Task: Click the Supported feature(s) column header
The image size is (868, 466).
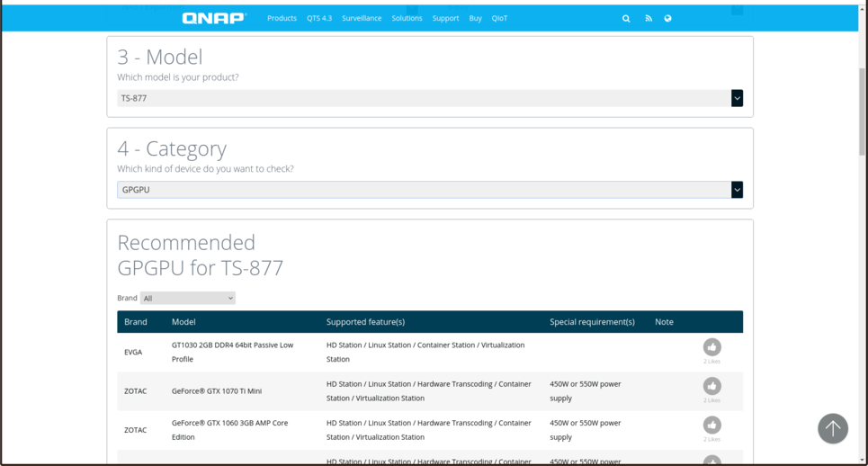Action: point(365,322)
